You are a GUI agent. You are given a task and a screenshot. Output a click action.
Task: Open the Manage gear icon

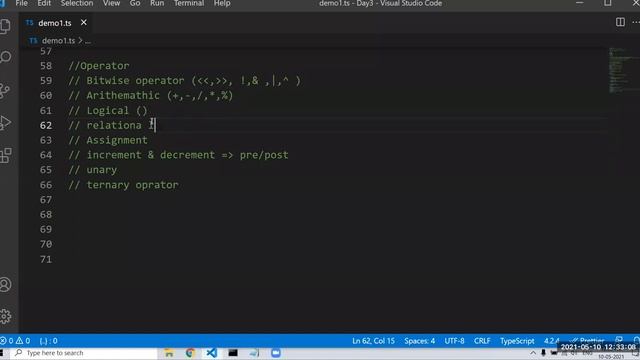click(5, 316)
